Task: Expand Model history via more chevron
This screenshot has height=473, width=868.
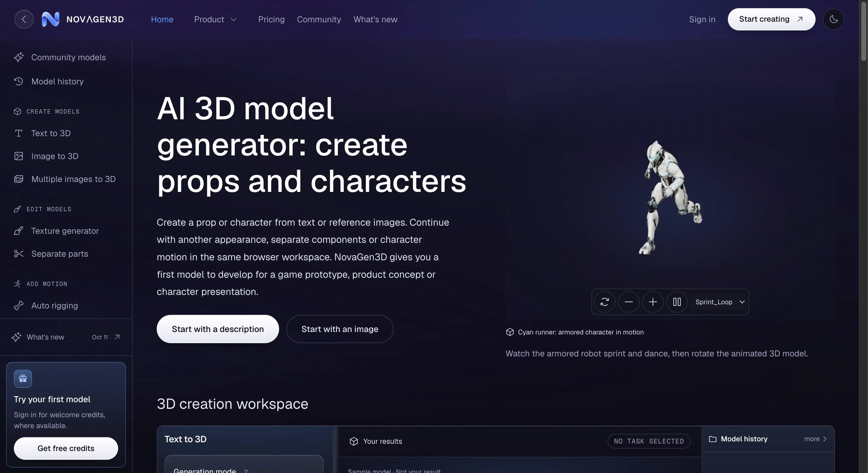Action: click(816, 439)
